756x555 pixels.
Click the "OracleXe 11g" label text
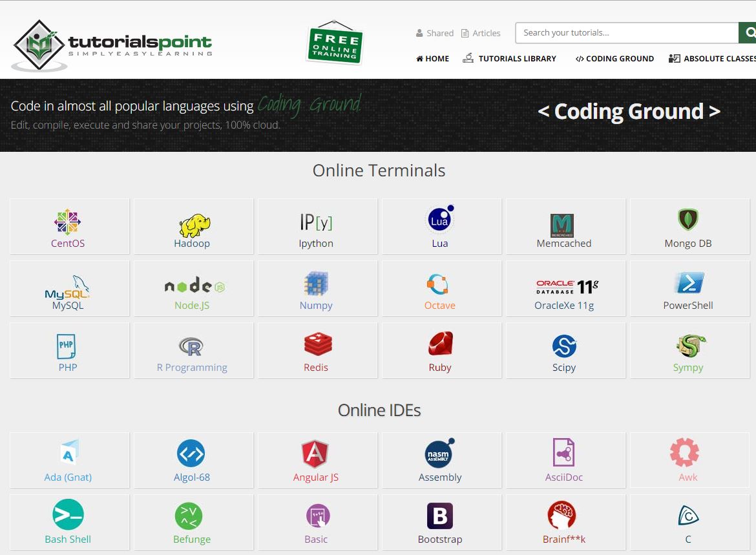coord(564,305)
